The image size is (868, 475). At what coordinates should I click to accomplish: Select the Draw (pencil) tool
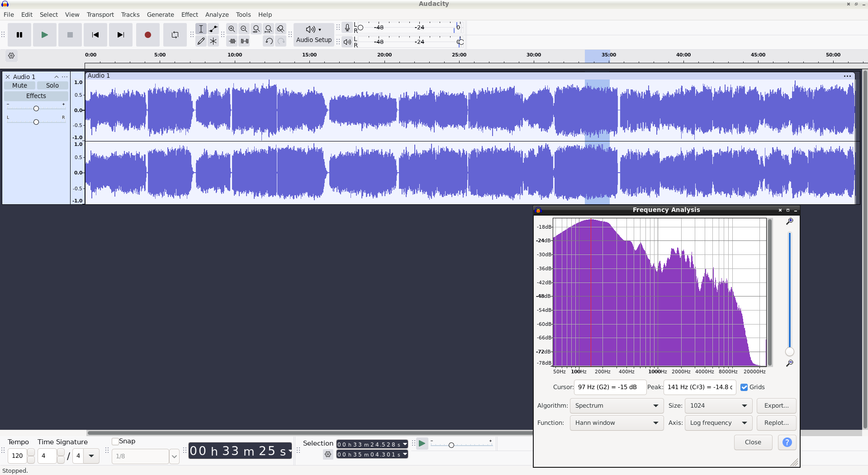201,41
